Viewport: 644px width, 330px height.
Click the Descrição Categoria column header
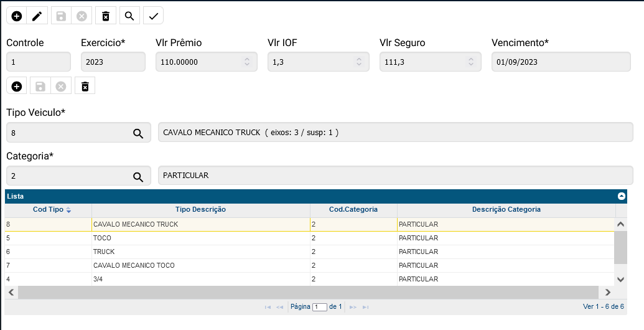click(506, 210)
